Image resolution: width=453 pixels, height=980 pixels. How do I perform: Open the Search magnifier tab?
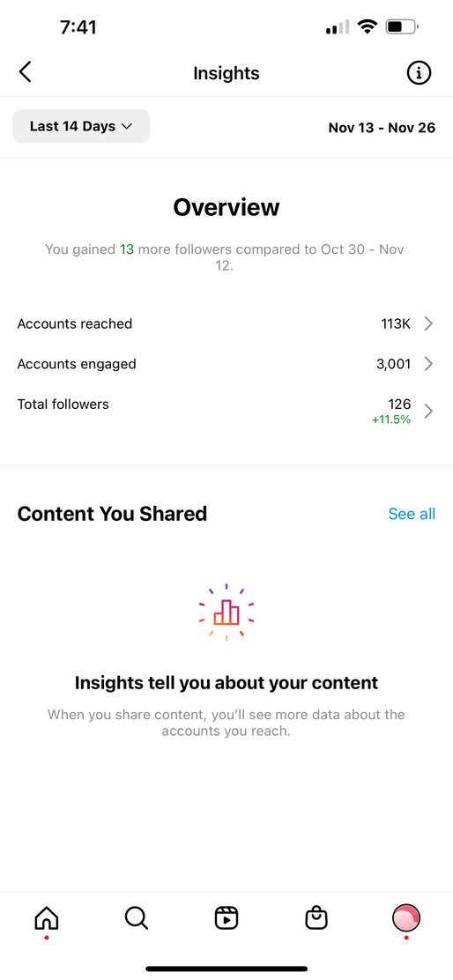[137, 918]
